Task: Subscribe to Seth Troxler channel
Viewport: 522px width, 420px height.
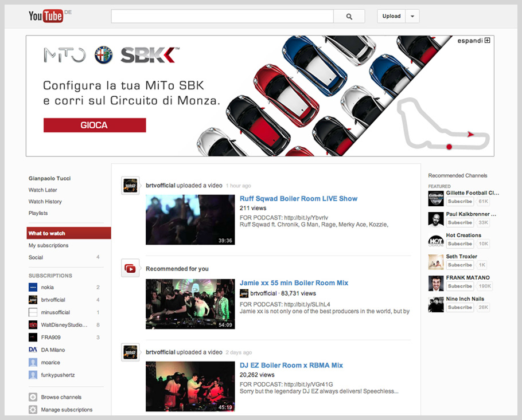Action: (459, 265)
